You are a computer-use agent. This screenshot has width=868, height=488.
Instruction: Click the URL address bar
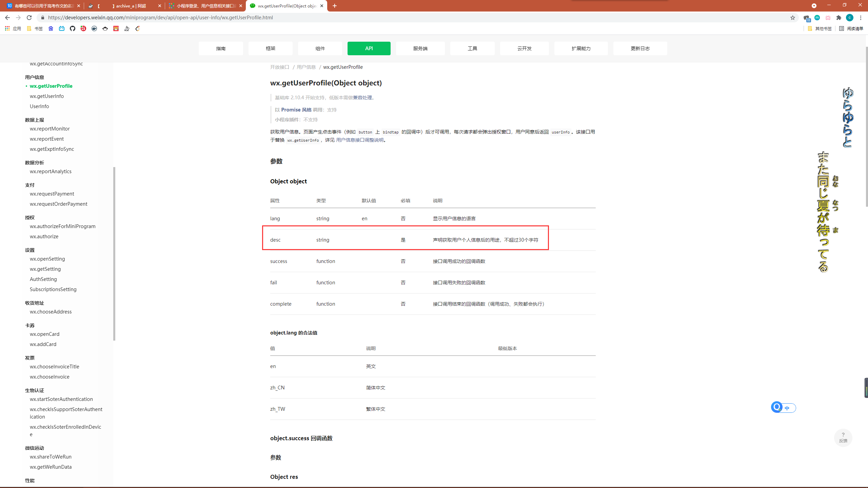407,18
